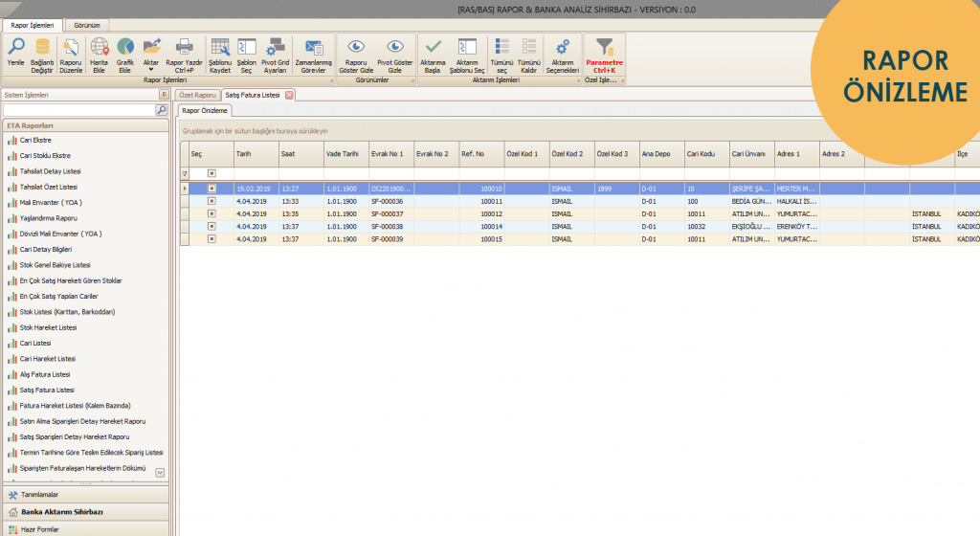Expand Rapor İşlemleri group launcher

pos(331,80)
